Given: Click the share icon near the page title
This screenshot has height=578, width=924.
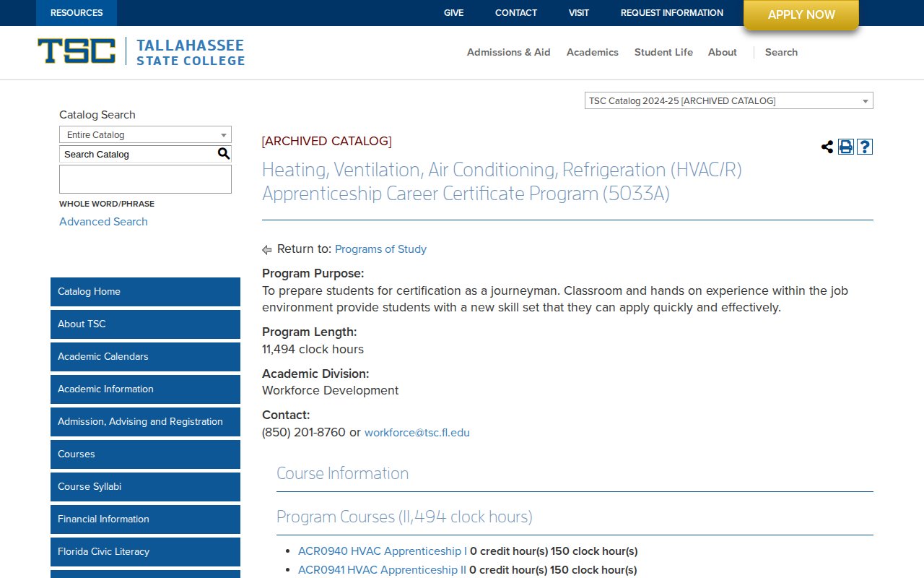Looking at the screenshot, I should coord(827,146).
